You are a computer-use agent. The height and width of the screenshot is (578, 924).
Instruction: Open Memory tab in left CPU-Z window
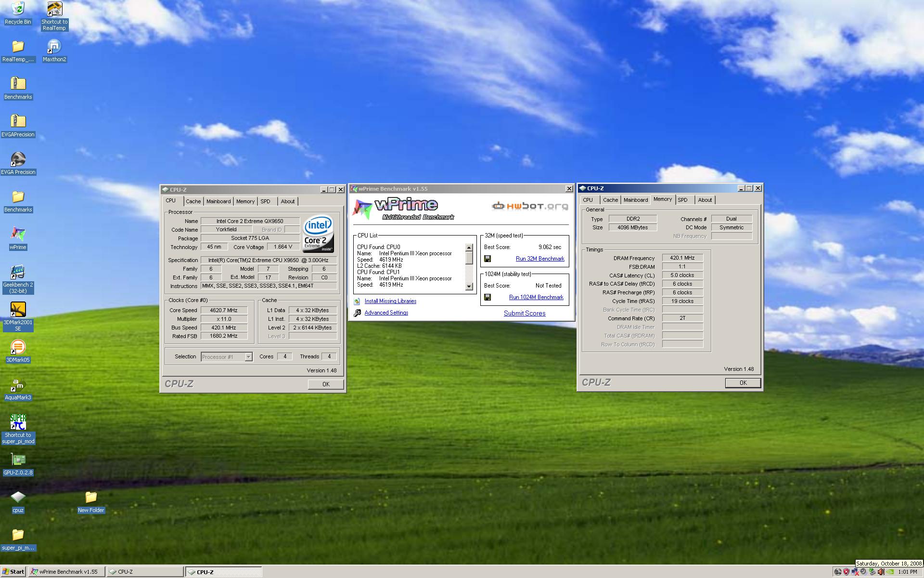click(245, 201)
